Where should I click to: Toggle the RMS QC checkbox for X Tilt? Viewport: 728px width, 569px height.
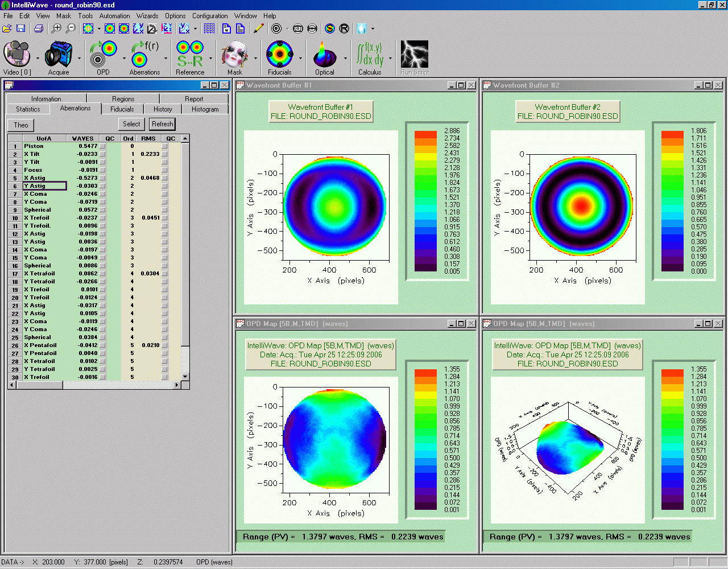point(165,154)
